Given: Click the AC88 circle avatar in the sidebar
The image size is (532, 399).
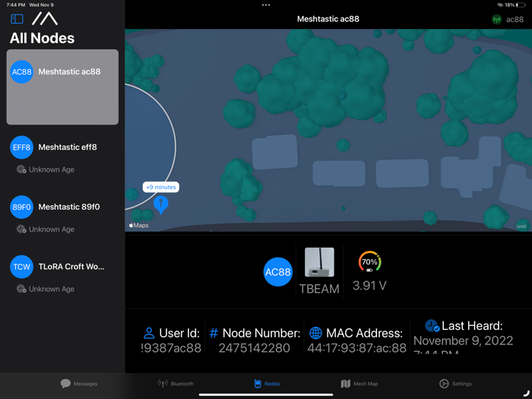Looking at the screenshot, I should pos(22,72).
